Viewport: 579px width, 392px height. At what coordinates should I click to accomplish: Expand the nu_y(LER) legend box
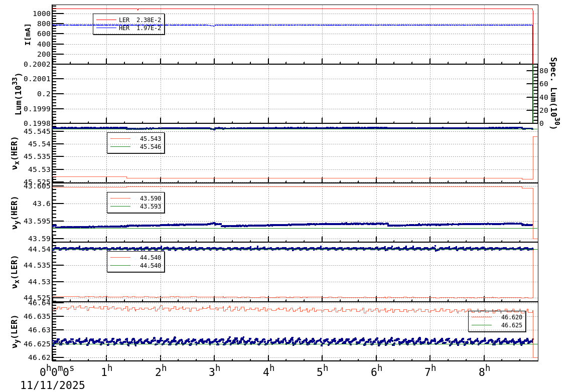pyautogui.click(x=497, y=321)
